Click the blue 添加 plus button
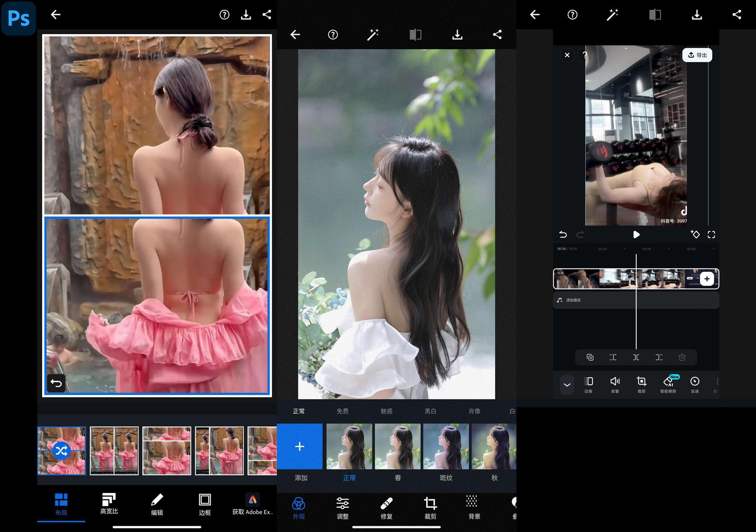This screenshot has height=532, width=756. click(300, 446)
